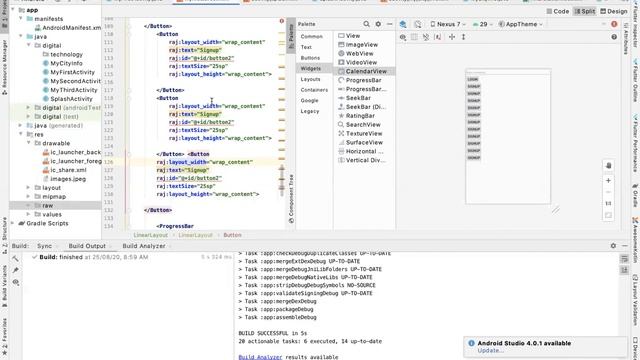Click the hammer build icon in Build panel
The height and width of the screenshot is (360, 640).
16,258
